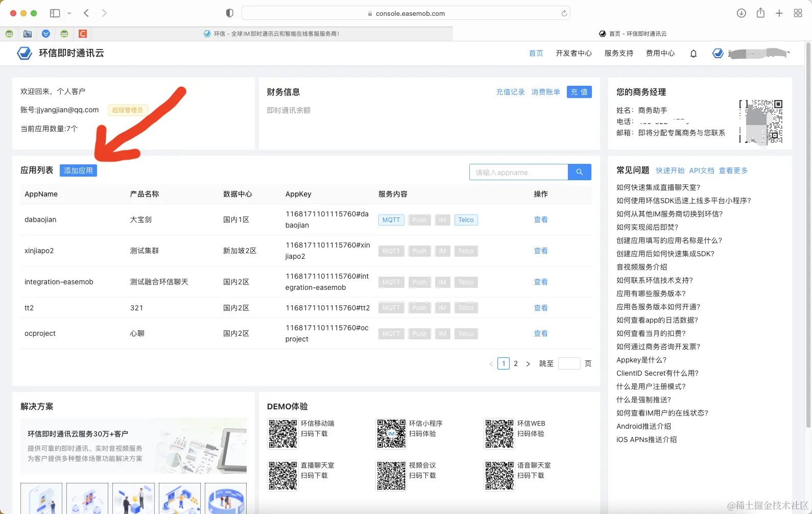812x514 pixels.
Task: Click the page vertical scrollbar
Action: coord(808,235)
